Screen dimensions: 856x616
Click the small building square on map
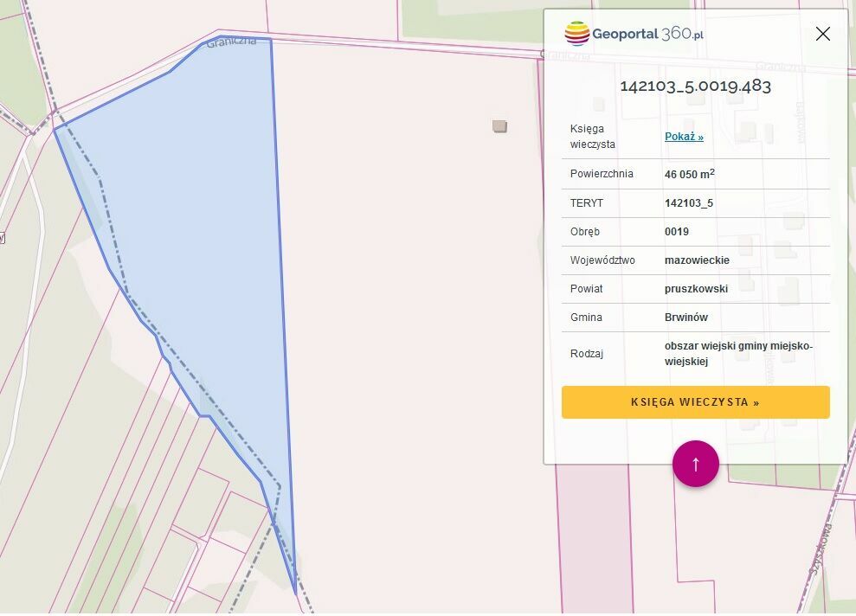pos(499,126)
